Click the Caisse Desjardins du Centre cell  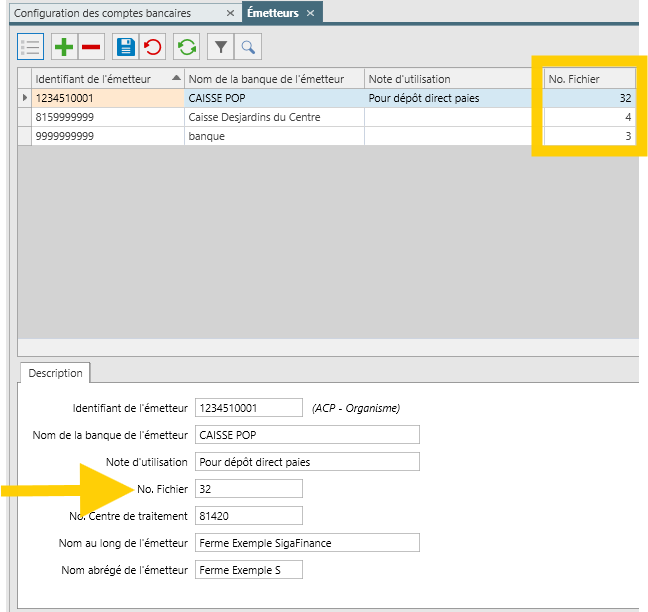274,117
